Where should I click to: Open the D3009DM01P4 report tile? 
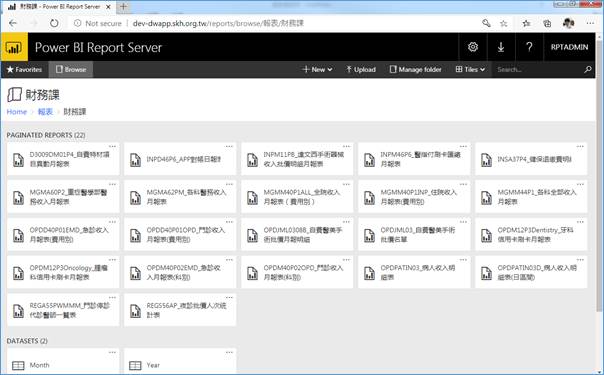click(x=63, y=159)
